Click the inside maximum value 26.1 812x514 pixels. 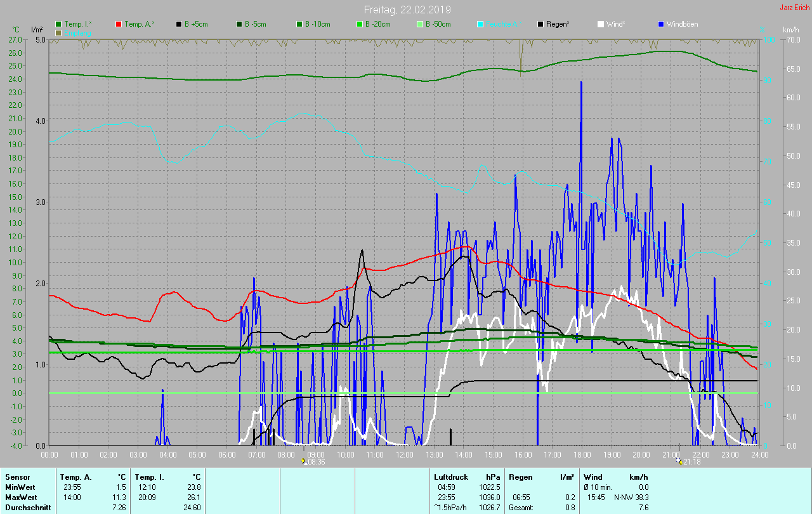pos(193,497)
